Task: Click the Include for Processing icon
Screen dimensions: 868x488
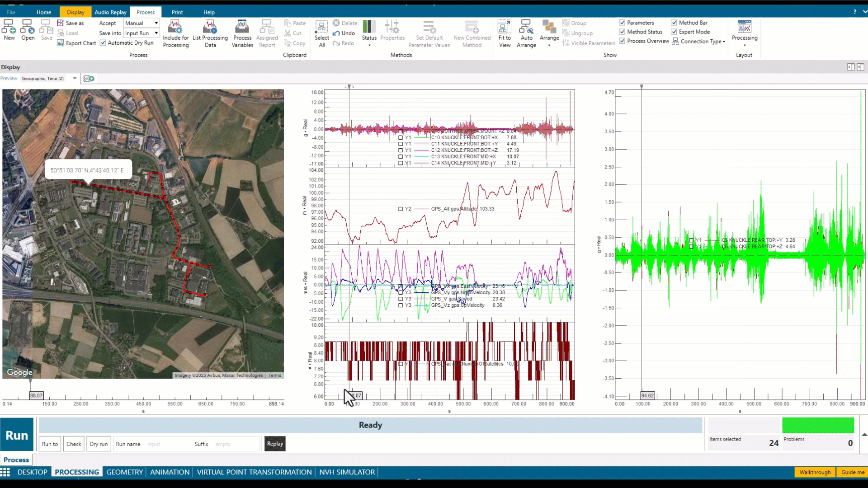Action: click(x=175, y=27)
